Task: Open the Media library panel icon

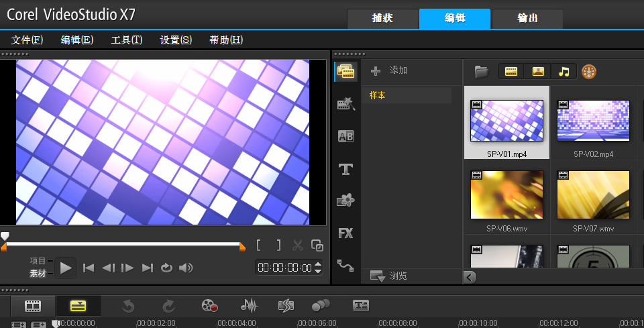Action: point(346,71)
